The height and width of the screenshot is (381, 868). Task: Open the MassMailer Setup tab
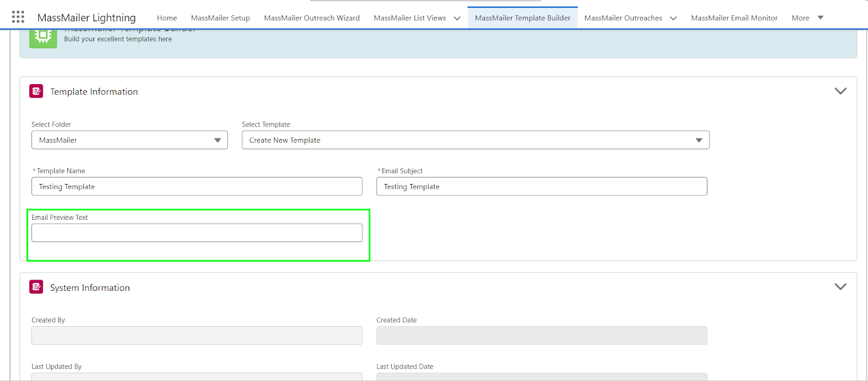[220, 18]
